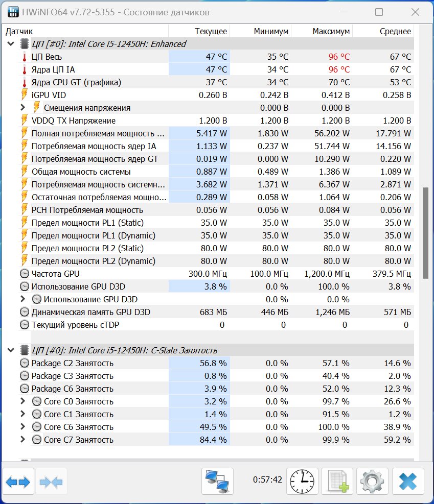Screen dimensions: 434x504
Task: Close sensors with the blue X icon
Action: point(408,481)
